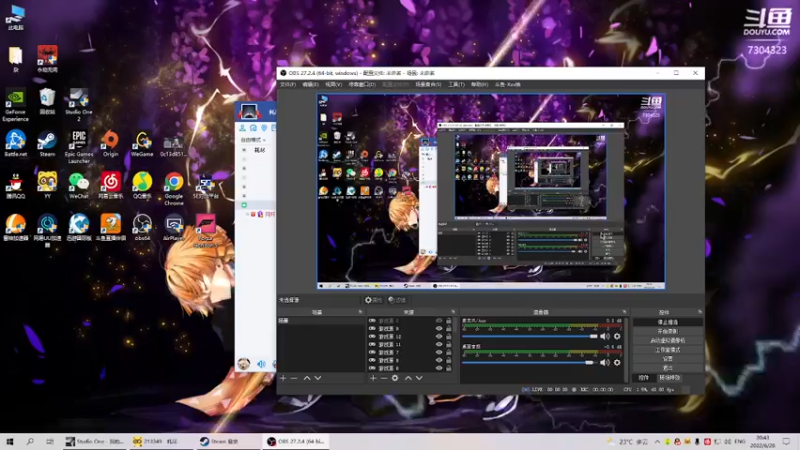The width and height of the screenshot is (800, 450).
Task: Toggle visibility of the first source row
Action: 439,321
